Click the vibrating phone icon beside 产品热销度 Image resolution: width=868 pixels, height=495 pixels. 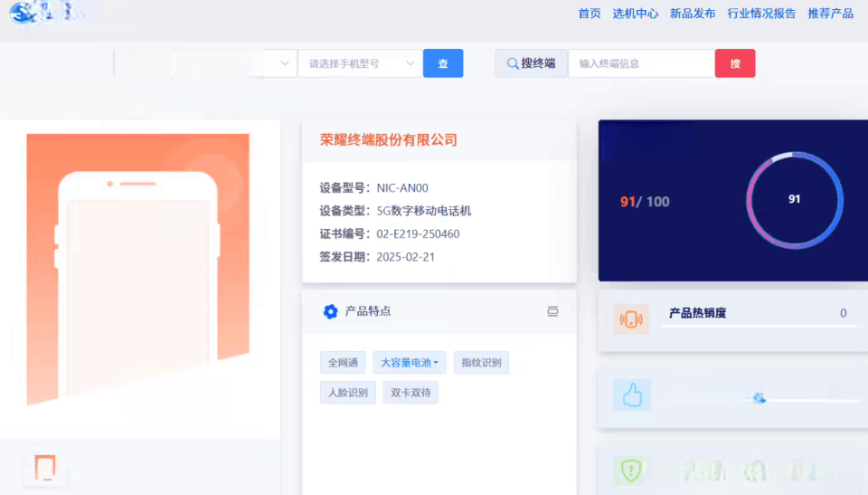[x=631, y=319]
